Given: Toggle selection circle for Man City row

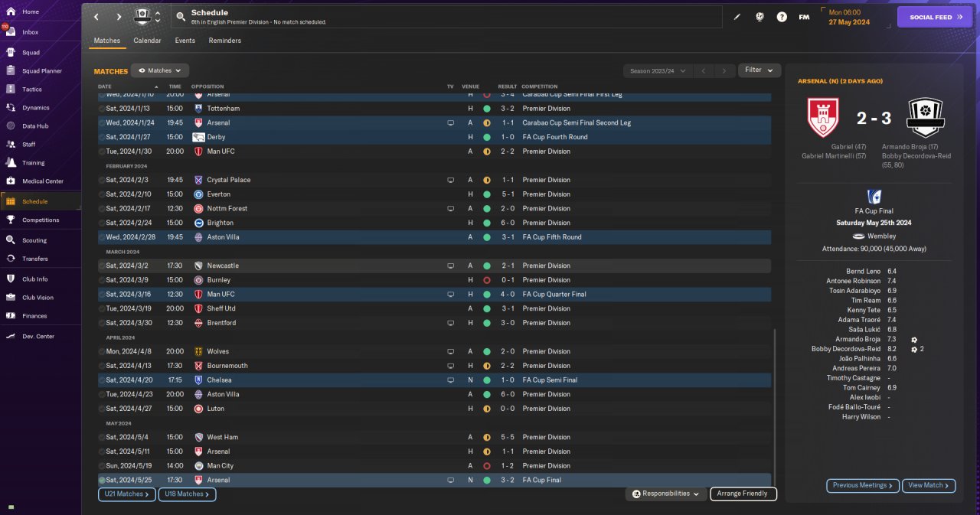Looking at the screenshot, I should pos(102,466).
